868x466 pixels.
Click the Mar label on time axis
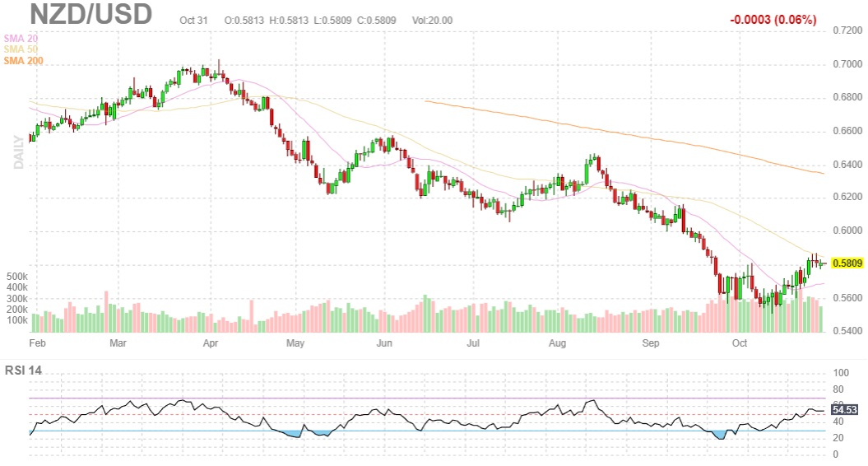[118, 343]
